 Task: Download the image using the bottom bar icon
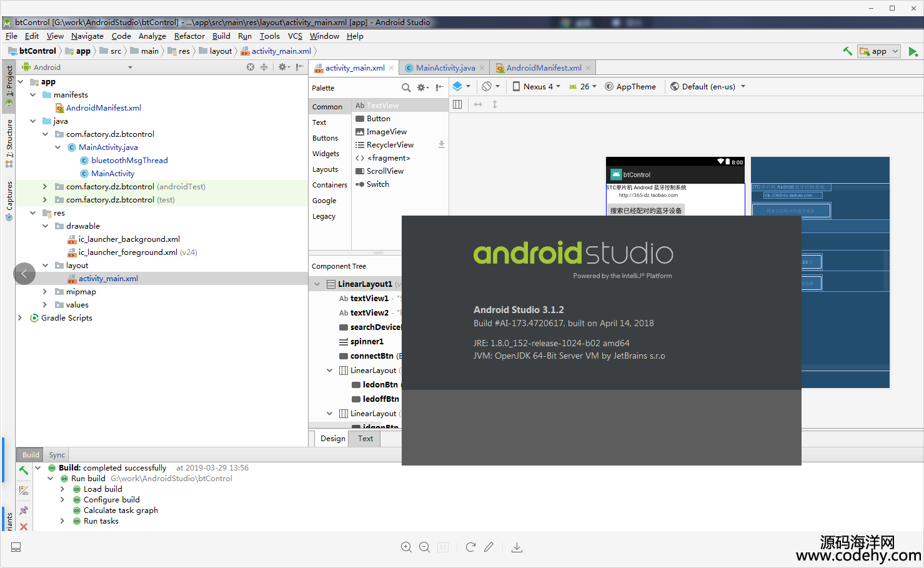coord(517,547)
